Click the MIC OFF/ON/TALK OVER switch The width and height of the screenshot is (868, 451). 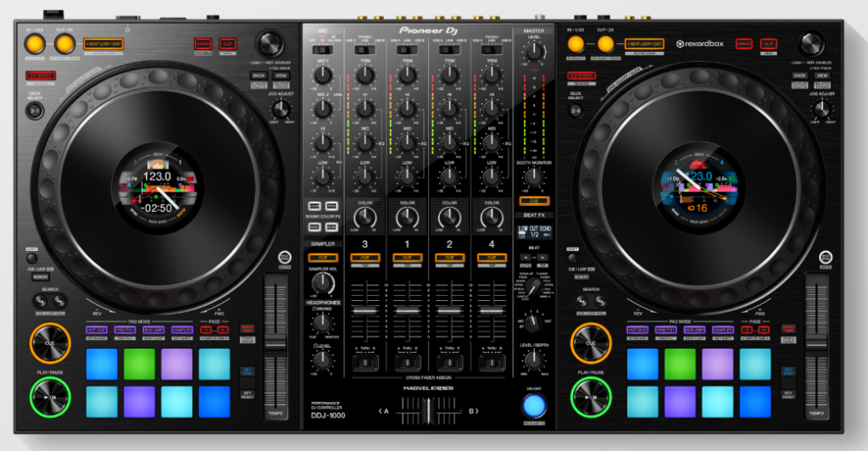(323, 50)
